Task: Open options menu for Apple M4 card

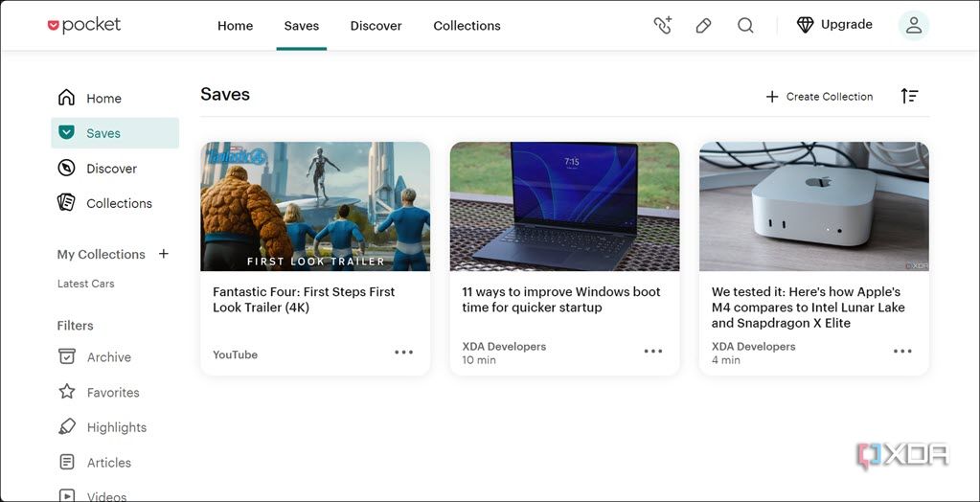Action: click(902, 352)
